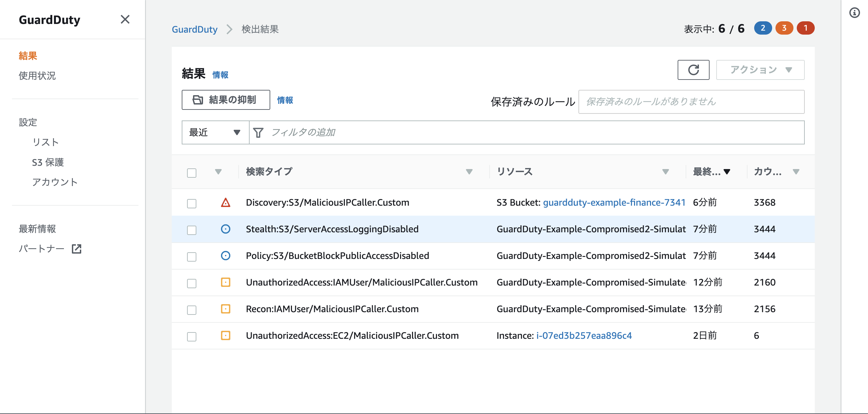The image size is (868, 414).
Task: Open リスト under settings
Action: pyautogui.click(x=46, y=142)
